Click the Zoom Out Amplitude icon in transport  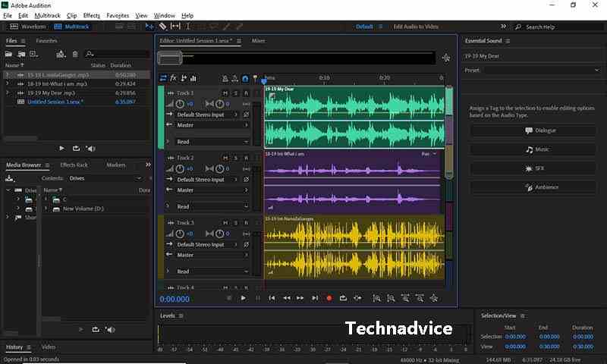tap(391, 298)
